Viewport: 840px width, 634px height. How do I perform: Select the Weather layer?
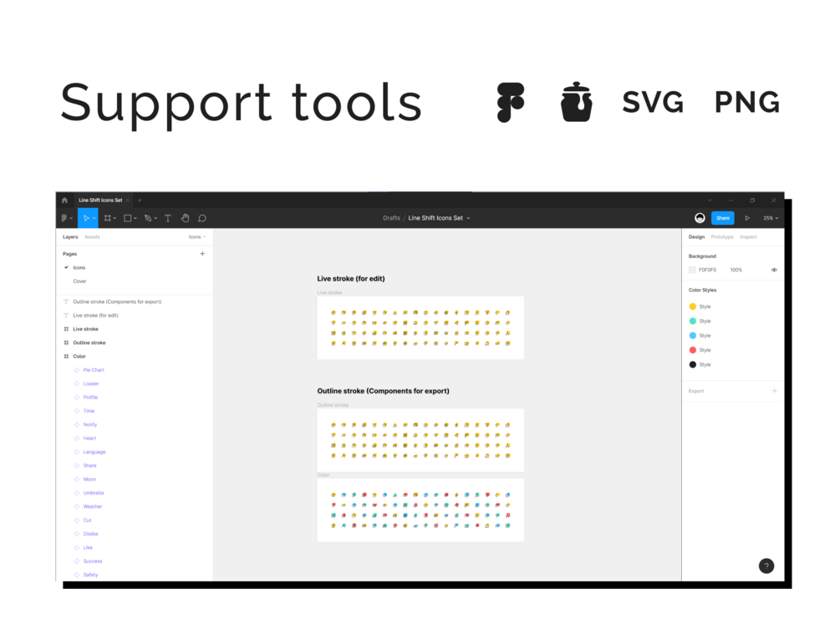93,506
